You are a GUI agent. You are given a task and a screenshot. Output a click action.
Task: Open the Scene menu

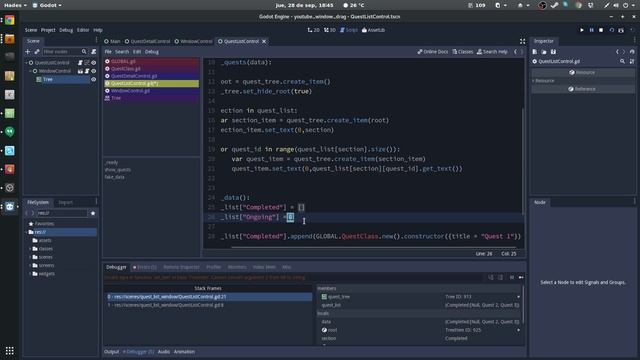pyautogui.click(x=31, y=30)
